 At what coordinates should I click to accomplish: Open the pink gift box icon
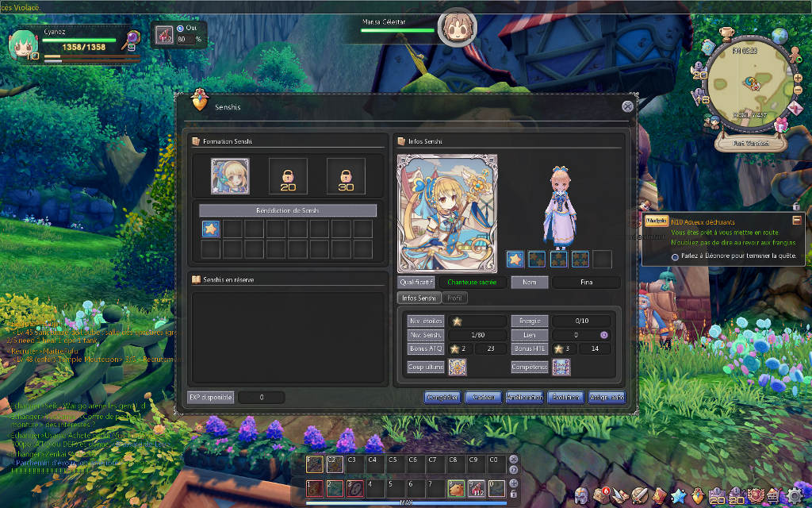tap(781, 125)
